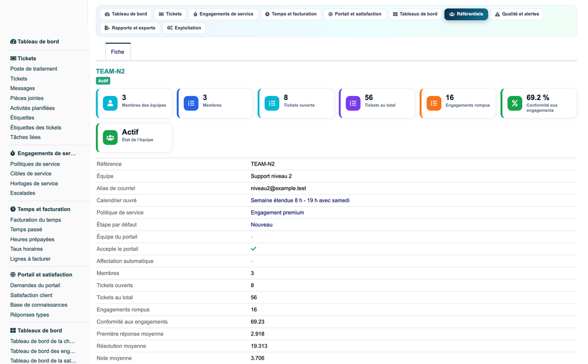Open the Engagement premium policy link
The width and height of the screenshot is (588, 364).
tap(277, 213)
